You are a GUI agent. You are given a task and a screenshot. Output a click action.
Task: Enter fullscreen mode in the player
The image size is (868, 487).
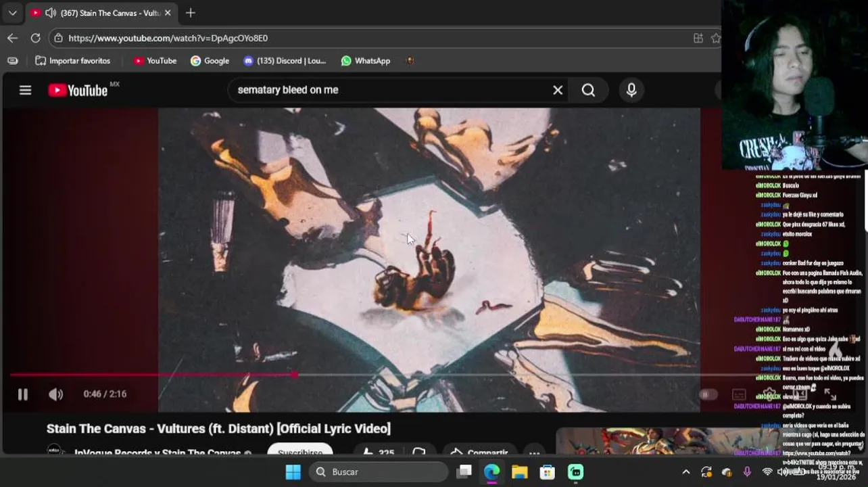click(x=830, y=394)
